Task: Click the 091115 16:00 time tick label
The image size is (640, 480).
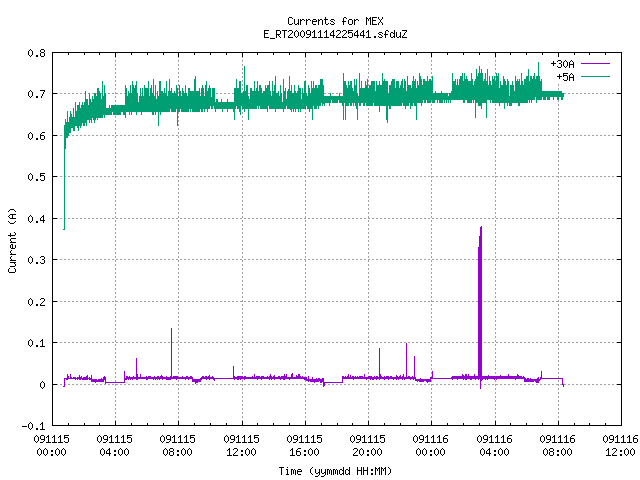Action: [304, 446]
